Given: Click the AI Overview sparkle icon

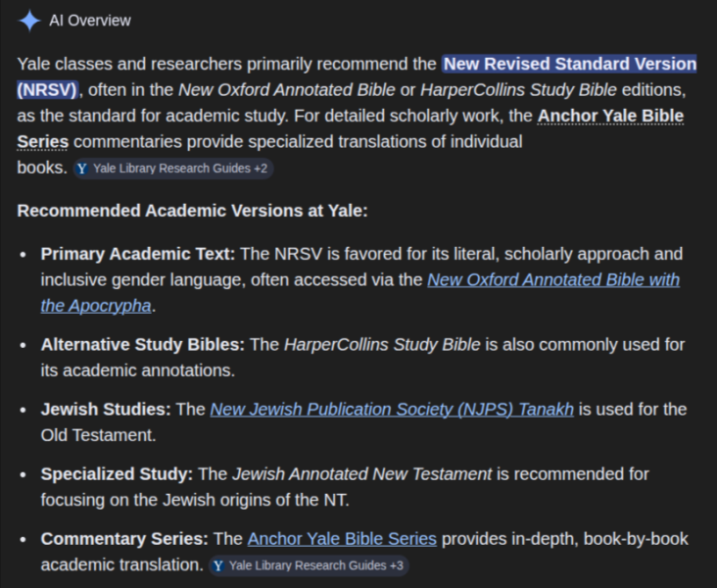Looking at the screenshot, I should tap(29, 21).
